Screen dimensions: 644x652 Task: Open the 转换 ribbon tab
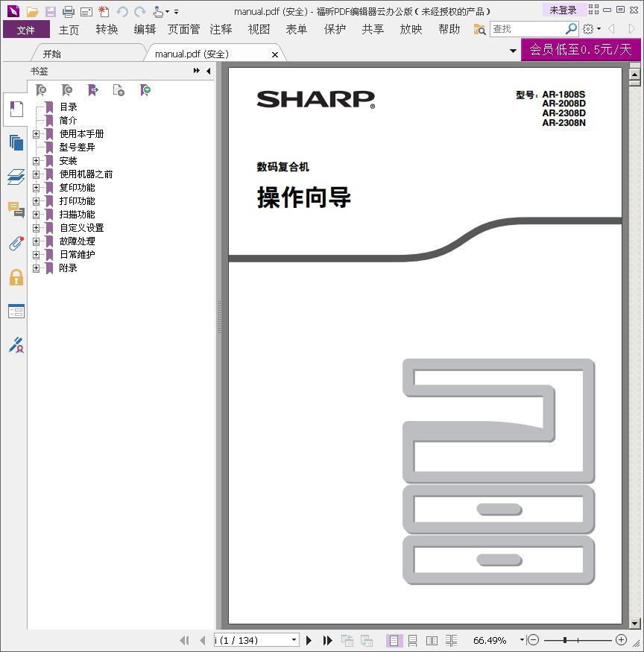pyautogui.click(x=107, y=30)
